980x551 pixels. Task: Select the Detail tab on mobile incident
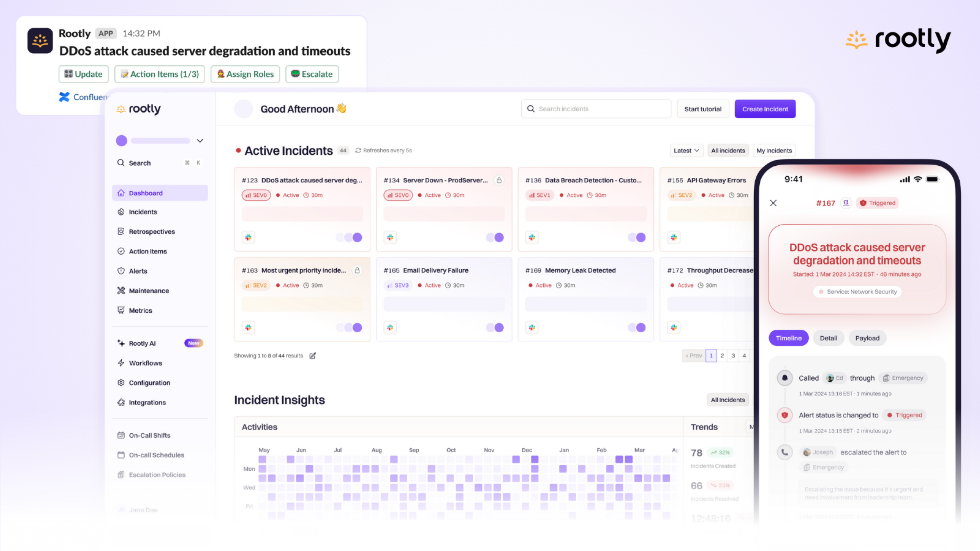[829, 338]
